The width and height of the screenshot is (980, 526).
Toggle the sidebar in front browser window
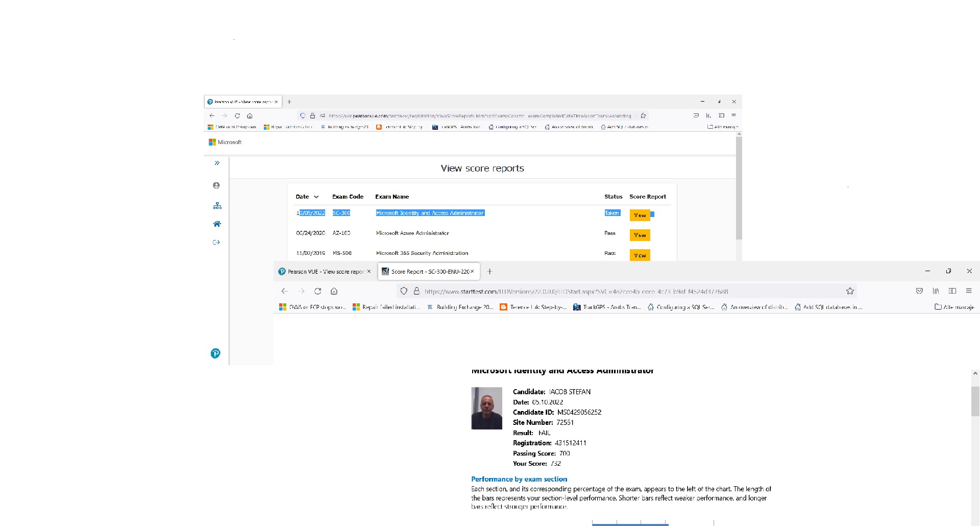(x=952, y=291)
